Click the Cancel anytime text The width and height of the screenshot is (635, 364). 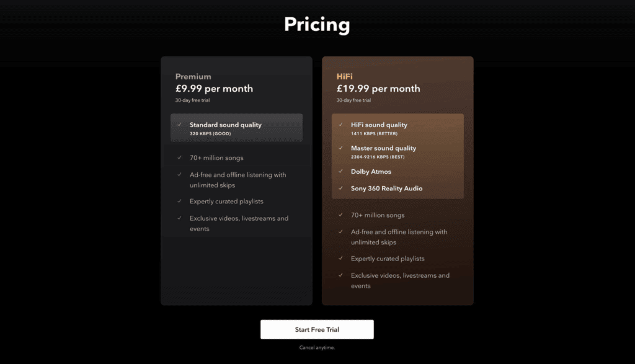[x=317, y=347]
